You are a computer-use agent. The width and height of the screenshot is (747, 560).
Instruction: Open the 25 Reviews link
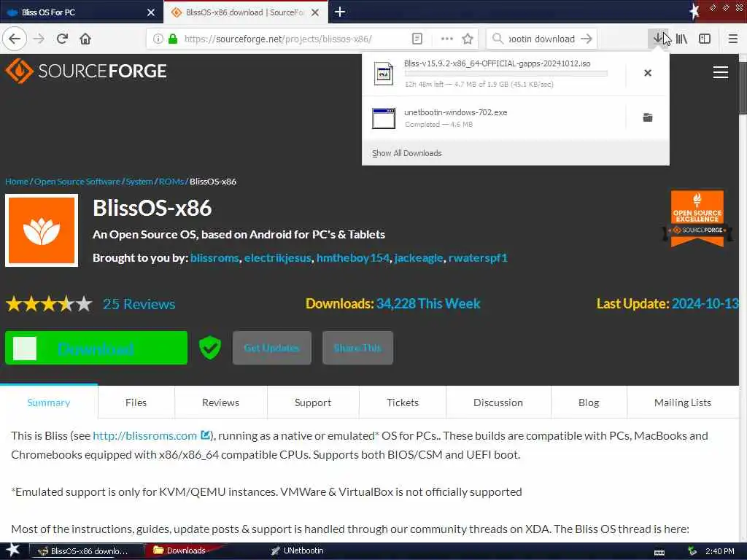coord(139,304)
